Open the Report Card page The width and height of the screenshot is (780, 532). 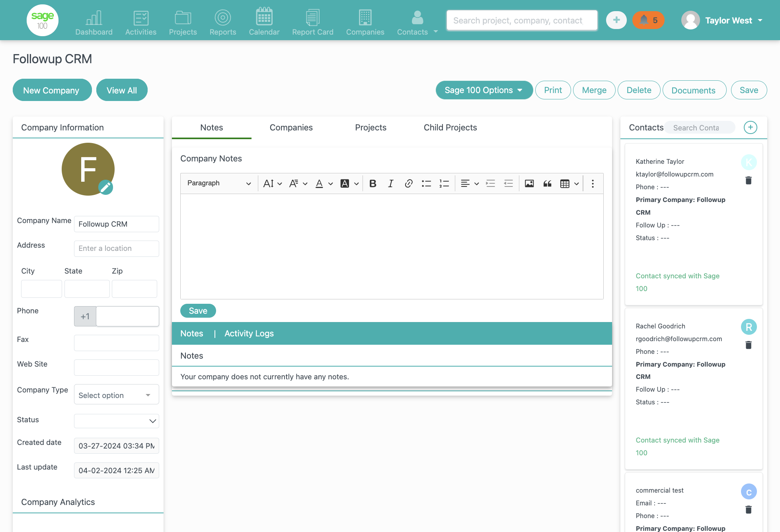pyautogui.click(x=313, y=22)
